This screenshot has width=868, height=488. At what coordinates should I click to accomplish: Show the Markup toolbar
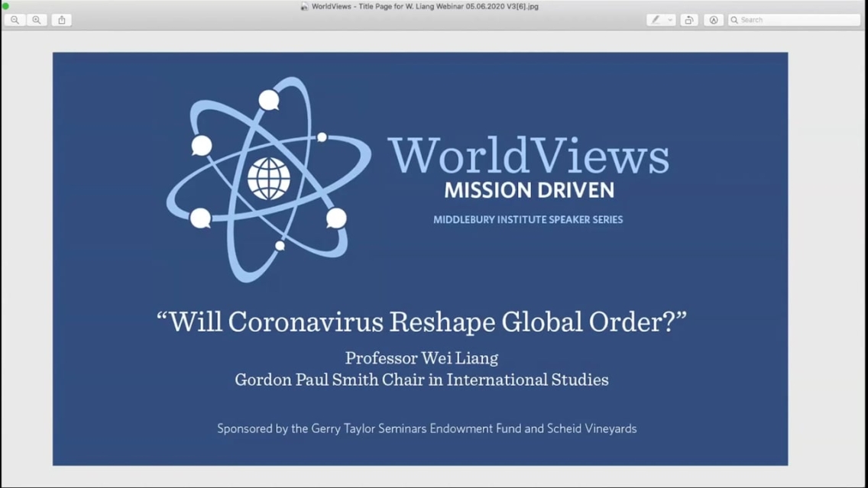(714, 20)
